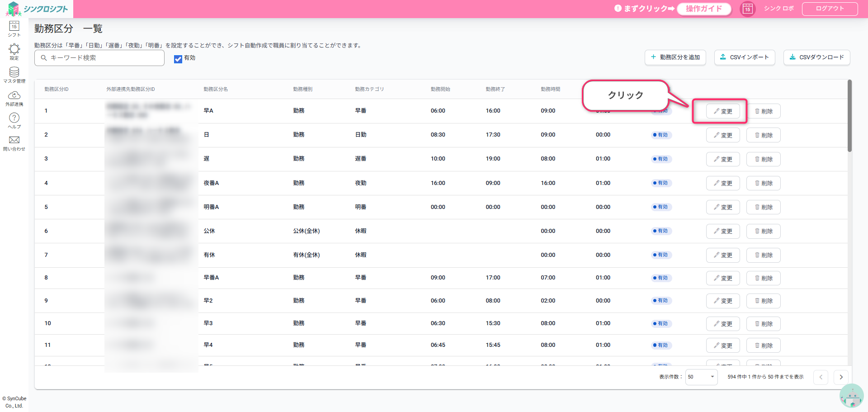Click the table's vertical scrollbar
Image resolution: width=868 pixels, height=412 pixels.
click(x=849, y=117)
